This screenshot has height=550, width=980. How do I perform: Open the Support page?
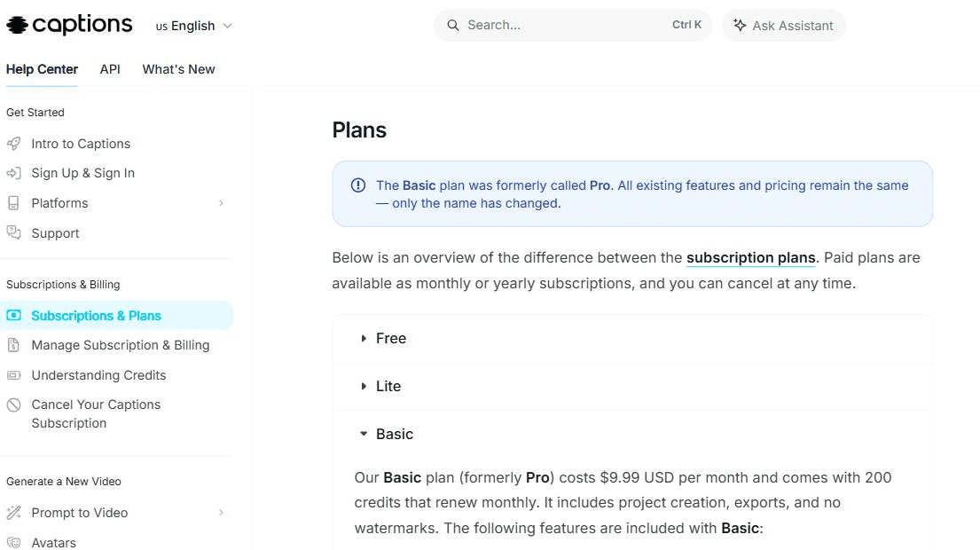click(55, 233)
